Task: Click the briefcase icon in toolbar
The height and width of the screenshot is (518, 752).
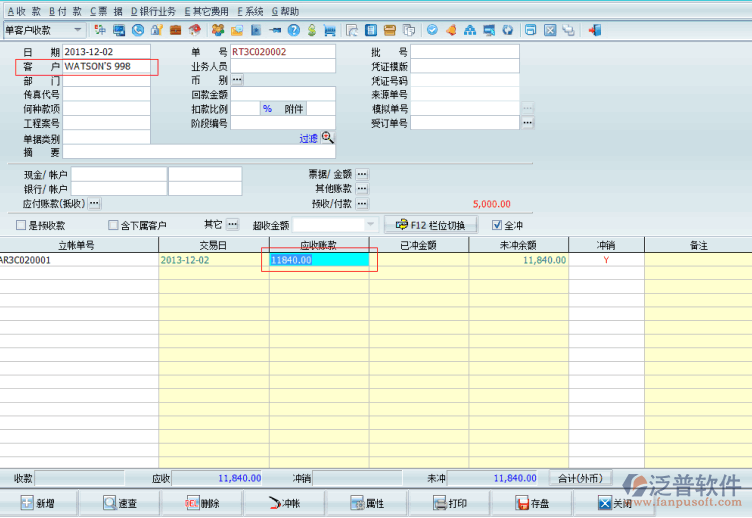Action: click(175, 30)
